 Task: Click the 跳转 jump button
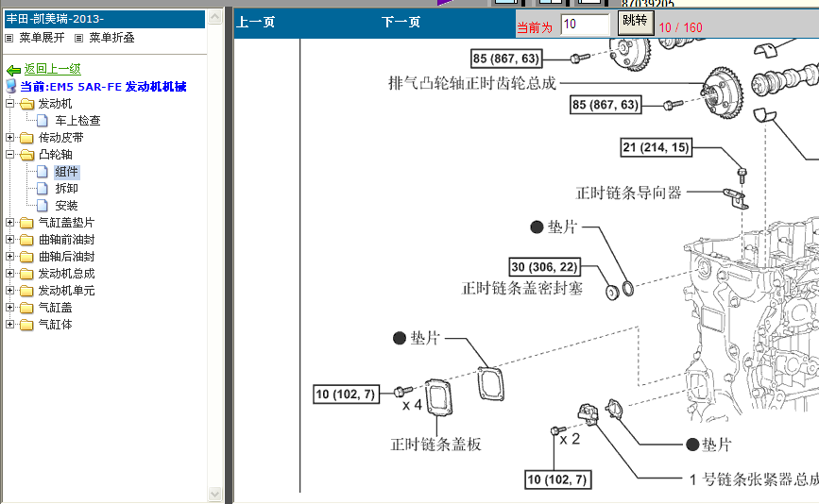click(636, 23)
